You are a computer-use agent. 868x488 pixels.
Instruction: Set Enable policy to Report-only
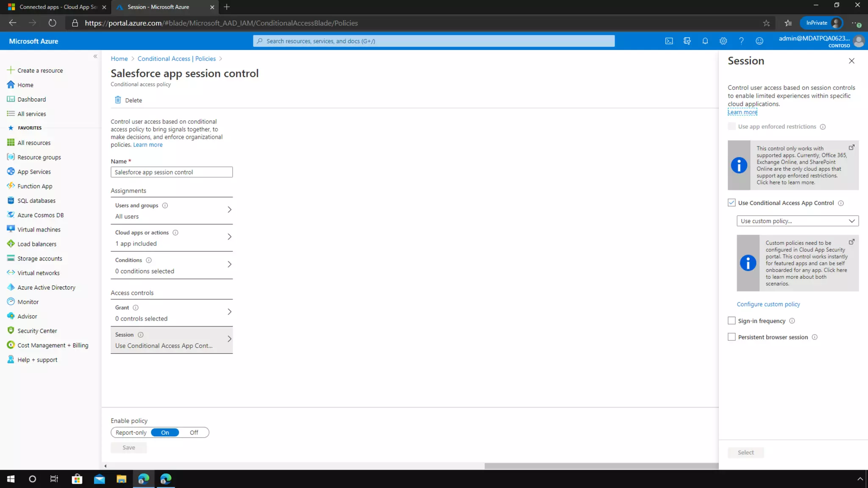click(131, 433)
